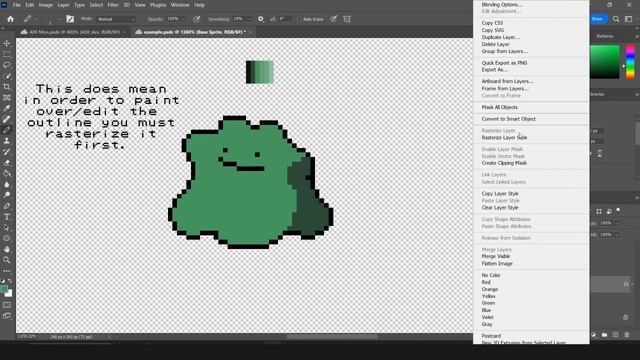Image resolution: width=640 pixels, height=360 pixels.
Task: Select the Horizontal Type tool
Action: [x=7, y=217]
